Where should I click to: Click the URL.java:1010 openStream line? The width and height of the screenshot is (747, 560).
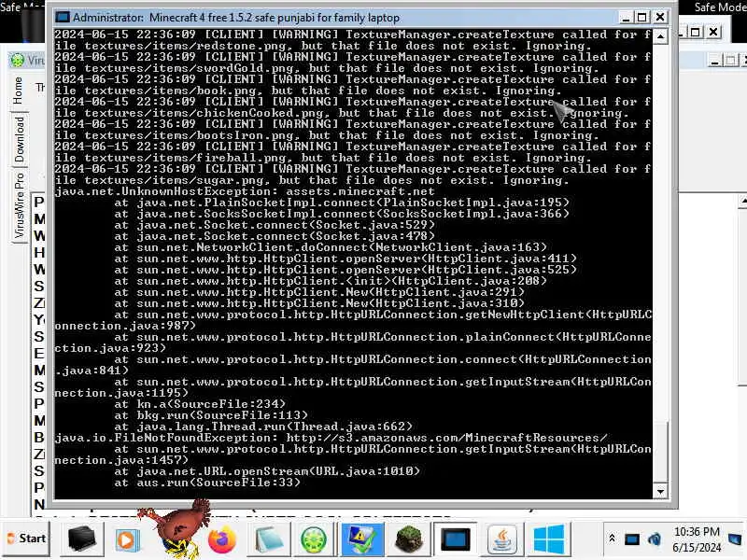pyautogui.click(x=267, y=471)
